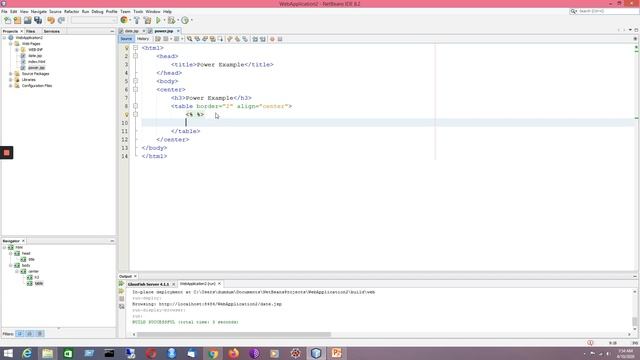Switch to the date.jsp editor tab
640x360 pixels.
(132, 31)
